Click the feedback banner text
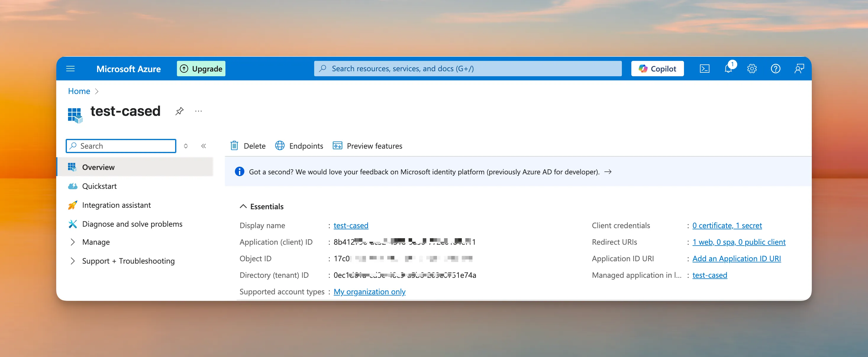Screen dimensions: 868x357 pos(424,172)
